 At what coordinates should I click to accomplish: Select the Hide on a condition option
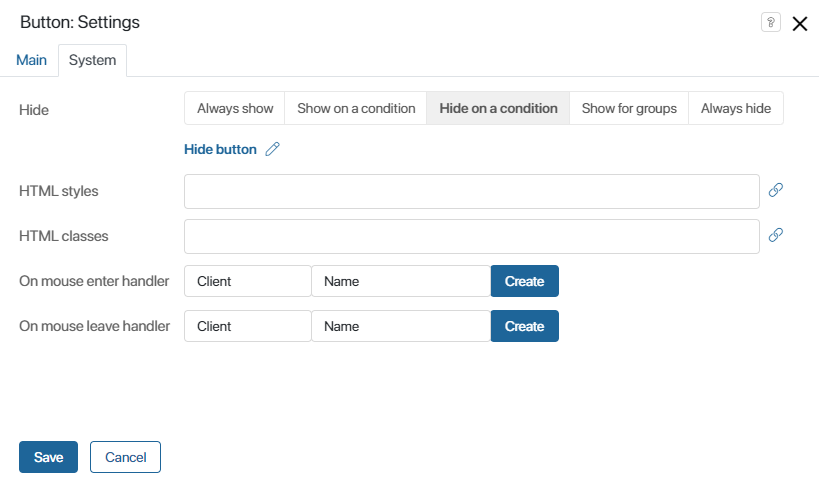tap(498, 108)
